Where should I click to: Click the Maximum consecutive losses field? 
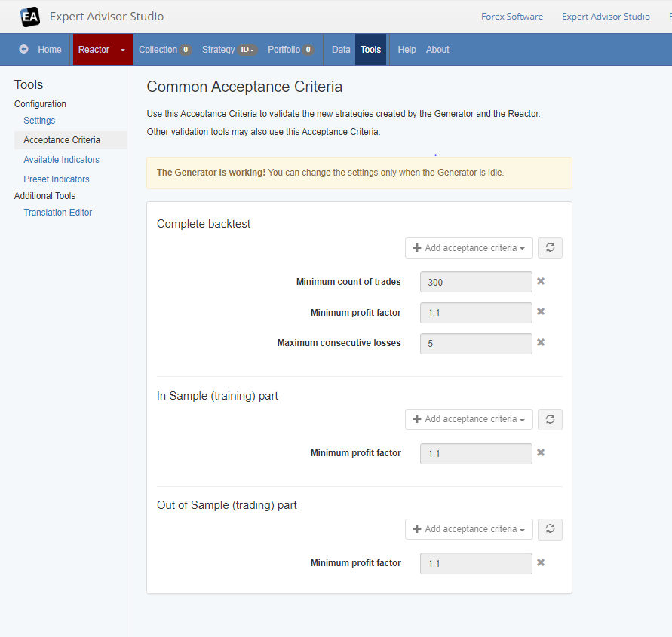[476, 344]
